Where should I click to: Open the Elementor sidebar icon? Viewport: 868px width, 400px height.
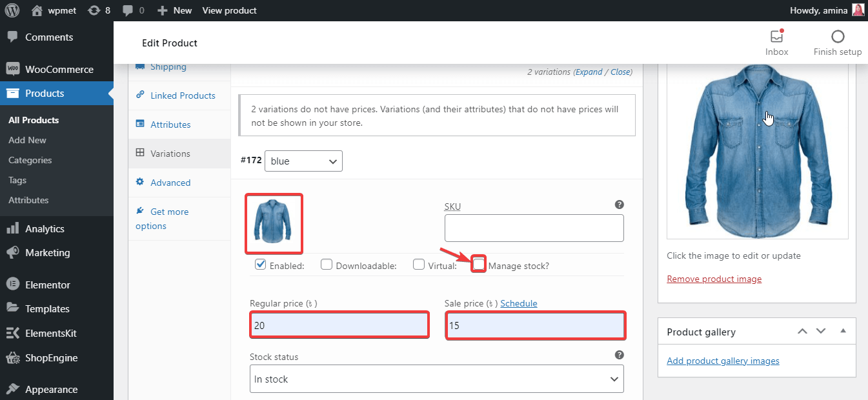[12, 285]
